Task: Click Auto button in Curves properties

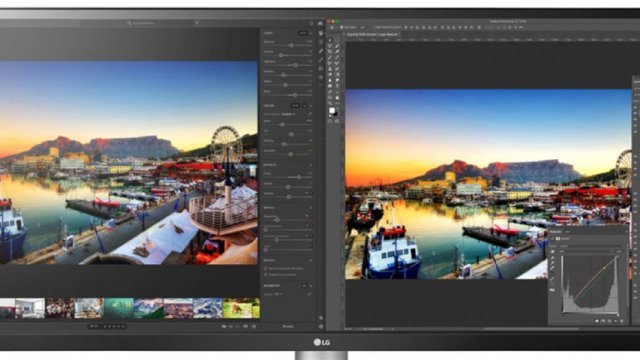Action: pyautogui.click(x=620, y=251)
